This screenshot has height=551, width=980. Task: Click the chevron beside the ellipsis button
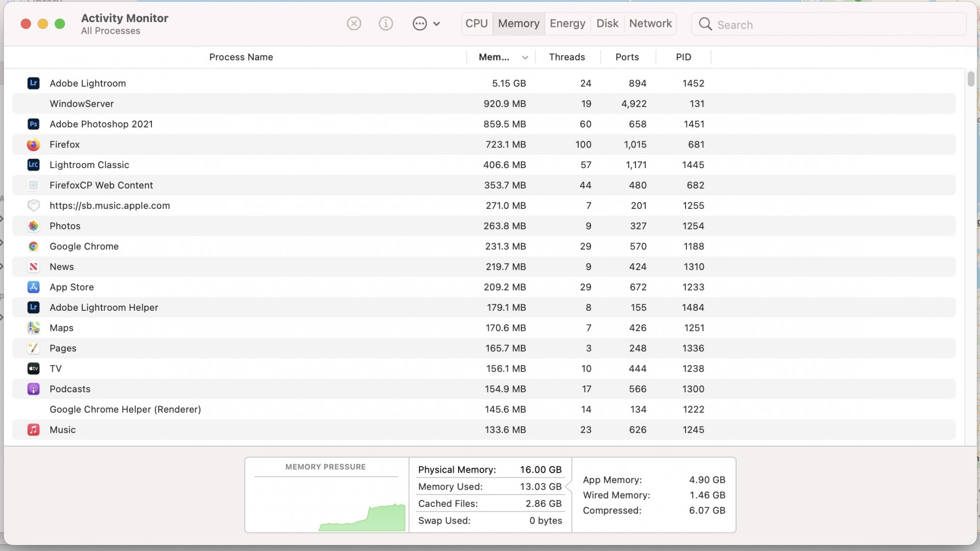coord(437,24)
